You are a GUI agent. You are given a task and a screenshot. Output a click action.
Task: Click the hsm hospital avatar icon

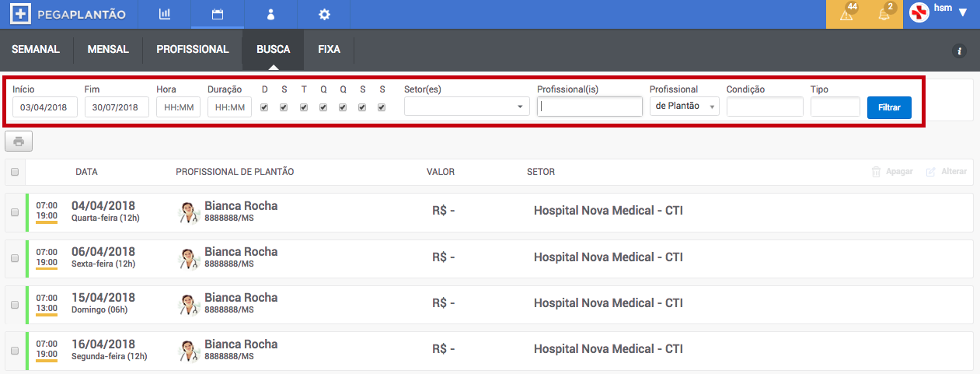tap(919, 13)
